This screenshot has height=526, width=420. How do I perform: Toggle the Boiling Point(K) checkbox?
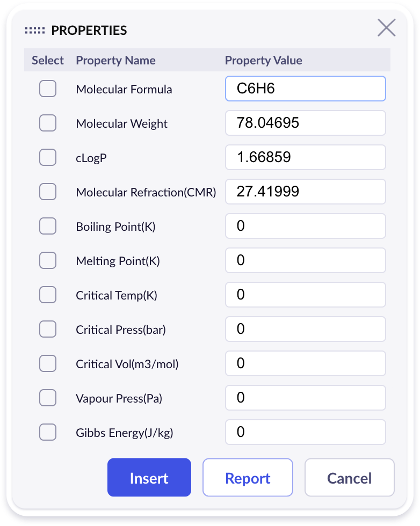click(48, 226)
